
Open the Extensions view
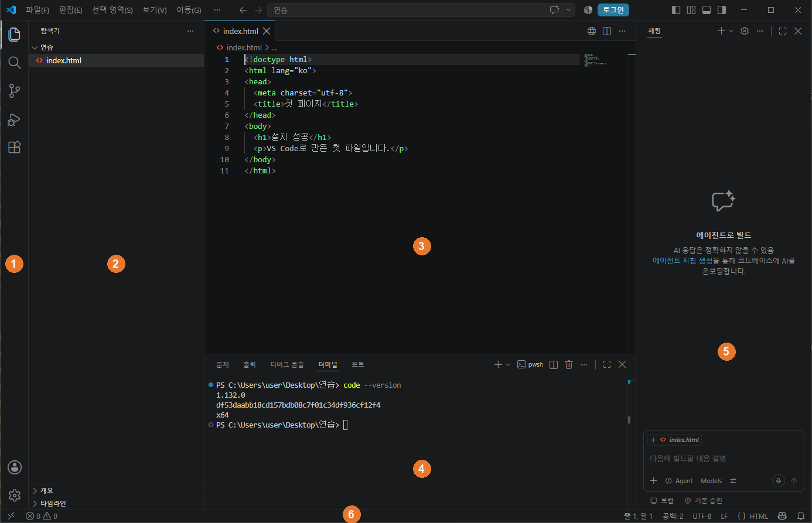tap(15, 148)
